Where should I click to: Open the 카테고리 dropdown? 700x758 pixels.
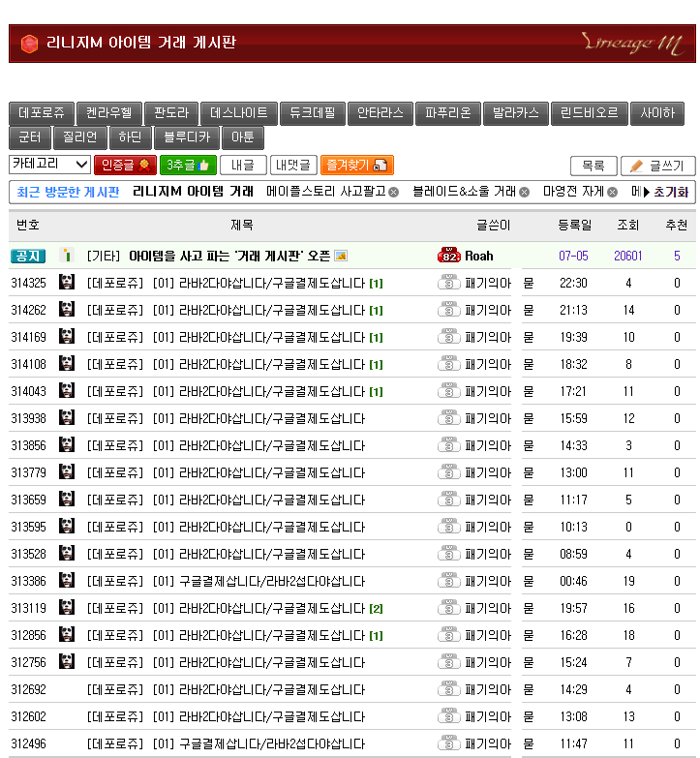pos(49,165)
